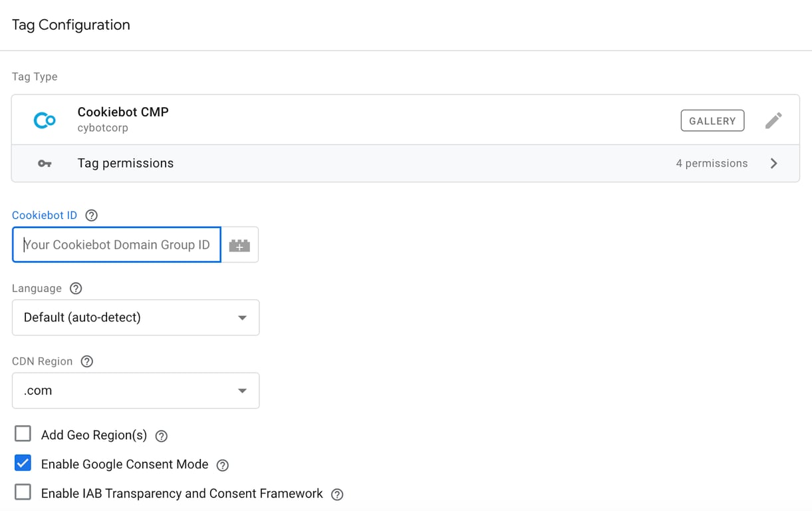
Task: Click the key icon beside Tag permissions
Action: click(45, 164)
